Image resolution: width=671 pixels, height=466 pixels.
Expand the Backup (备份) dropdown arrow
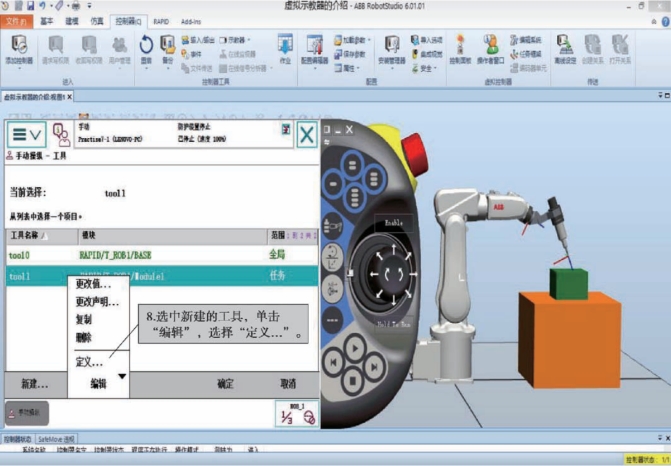point(167,68)
